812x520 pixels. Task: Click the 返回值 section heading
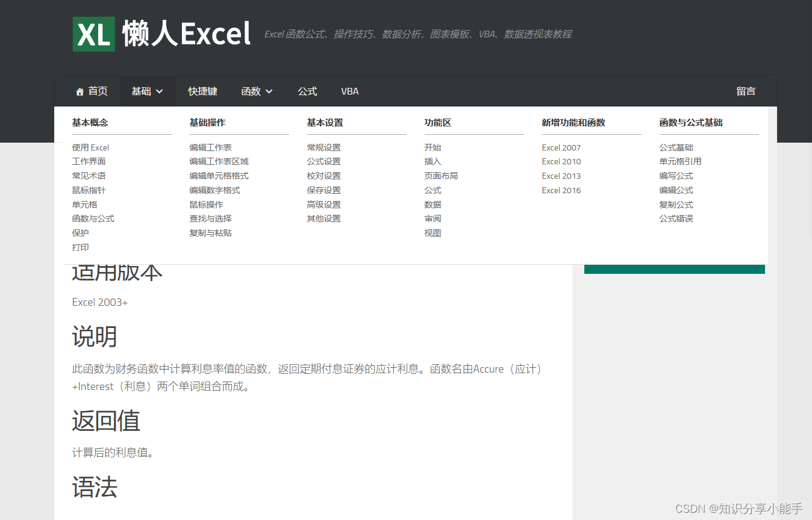click(x=106, y=421)
